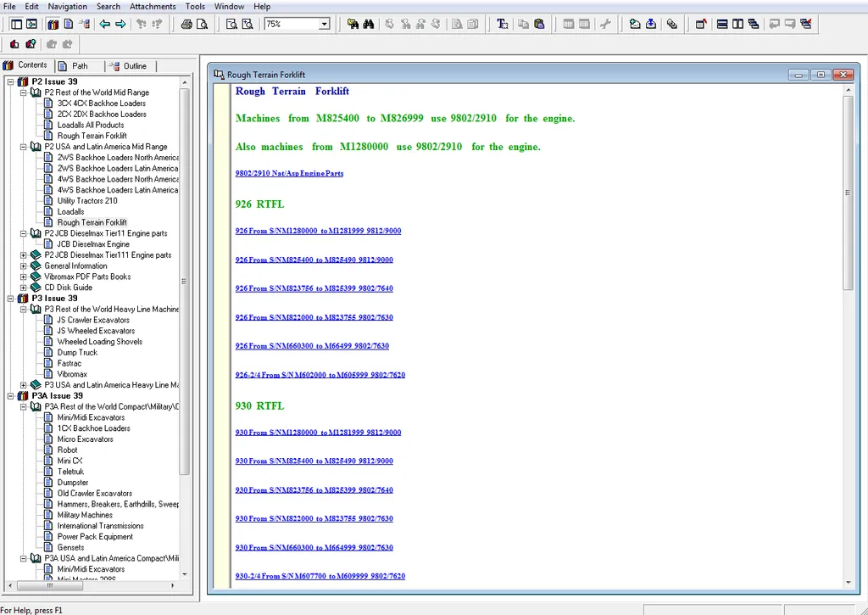Click the add bookmark icon with star
Screen dimensions: 868x615
(x=31, y=44)
